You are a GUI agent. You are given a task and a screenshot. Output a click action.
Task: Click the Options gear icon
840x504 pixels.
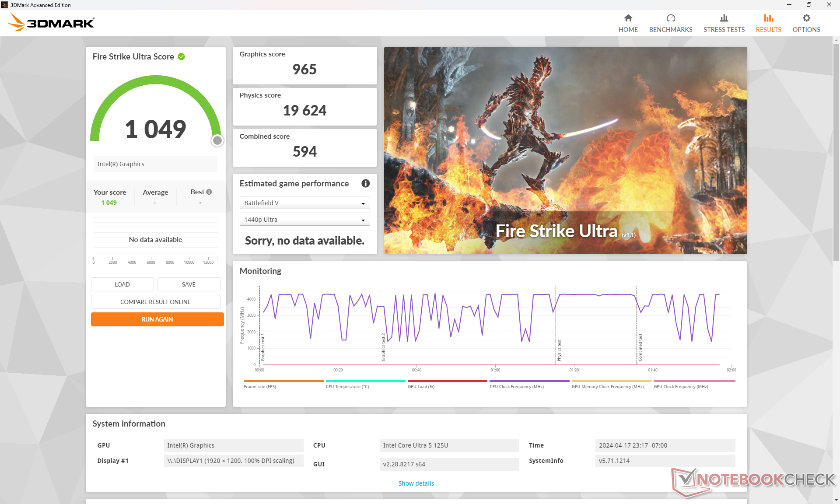coord(806,18)
